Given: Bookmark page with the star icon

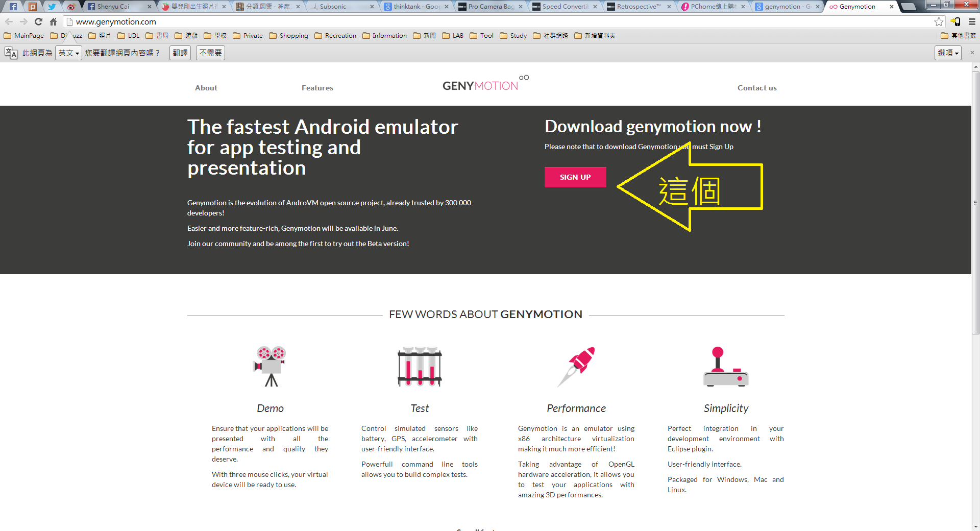Looking at the screenshot, I should click(x=939, y=21).
